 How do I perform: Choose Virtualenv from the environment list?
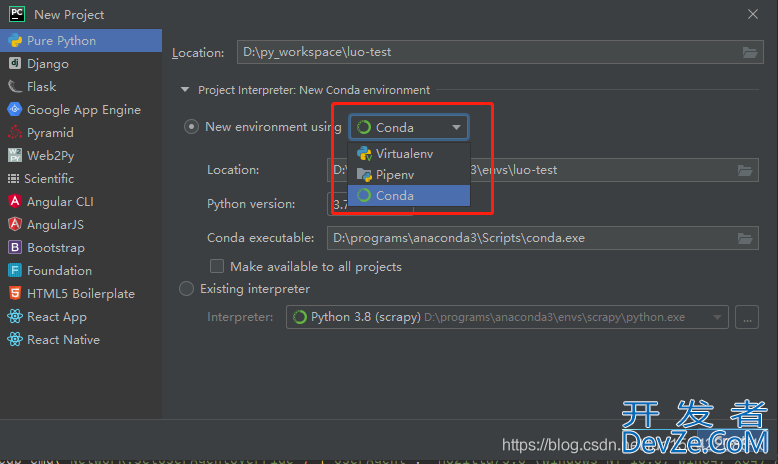[x=409, y=153]
